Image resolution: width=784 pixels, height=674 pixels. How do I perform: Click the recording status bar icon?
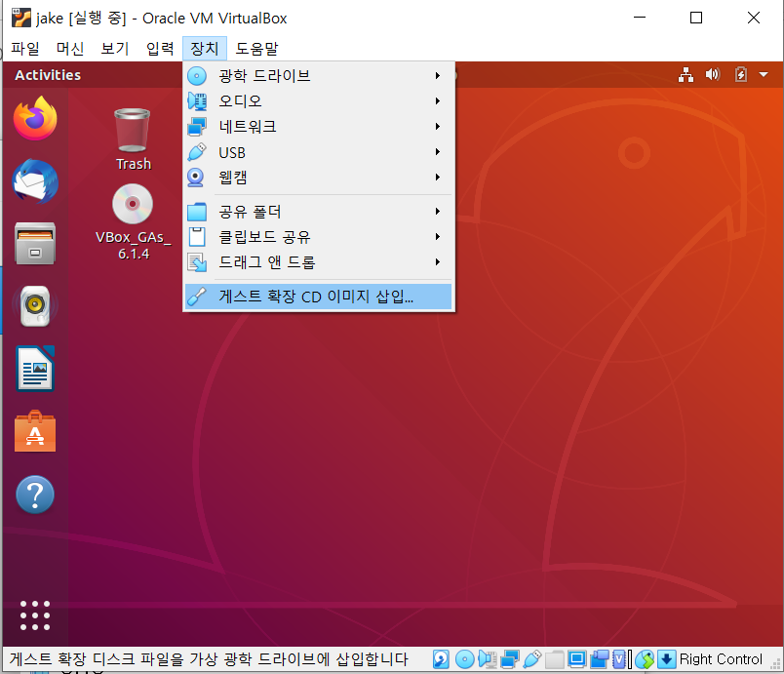click(x=599, y=659)
